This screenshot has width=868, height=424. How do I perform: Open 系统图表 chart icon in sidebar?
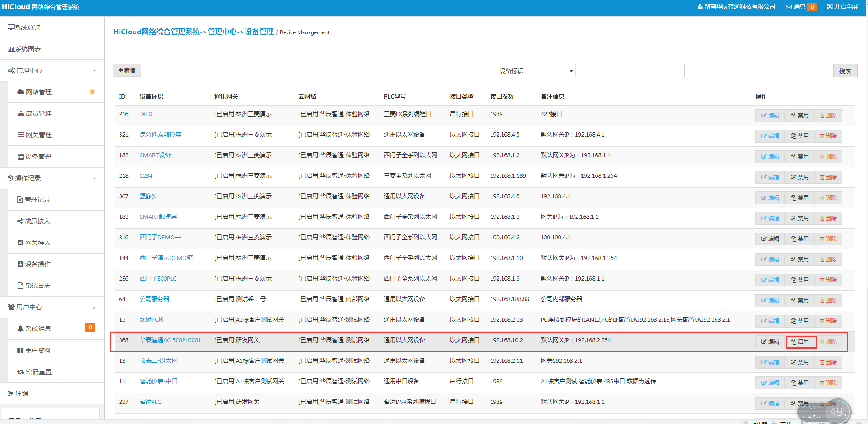point(11,49)
